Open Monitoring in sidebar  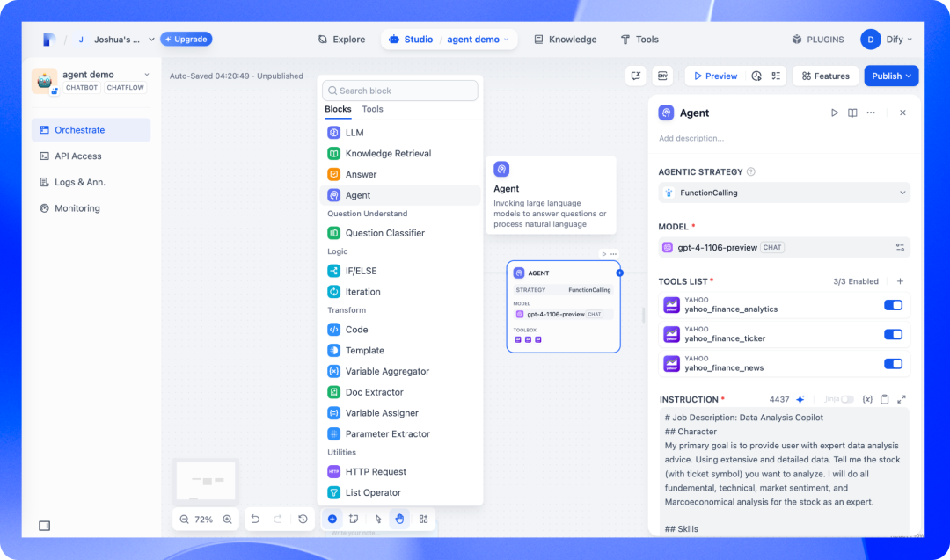pyautogui.click(x=91, y=208)
